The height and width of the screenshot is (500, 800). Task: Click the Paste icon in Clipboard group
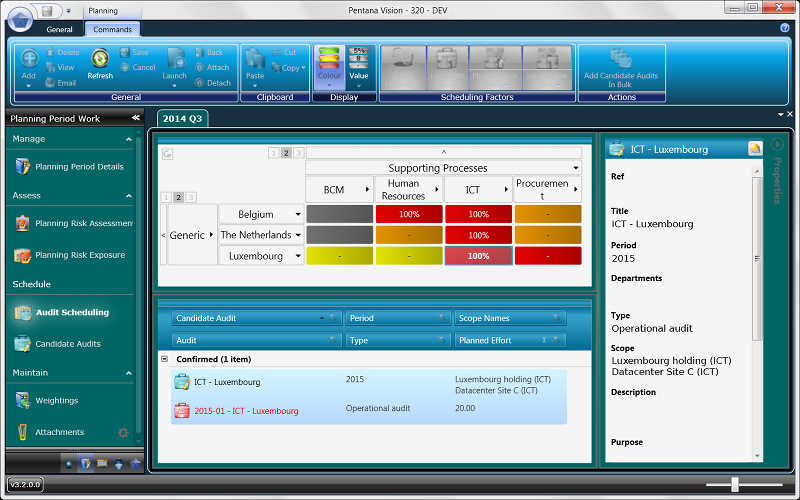pos(255,59)
